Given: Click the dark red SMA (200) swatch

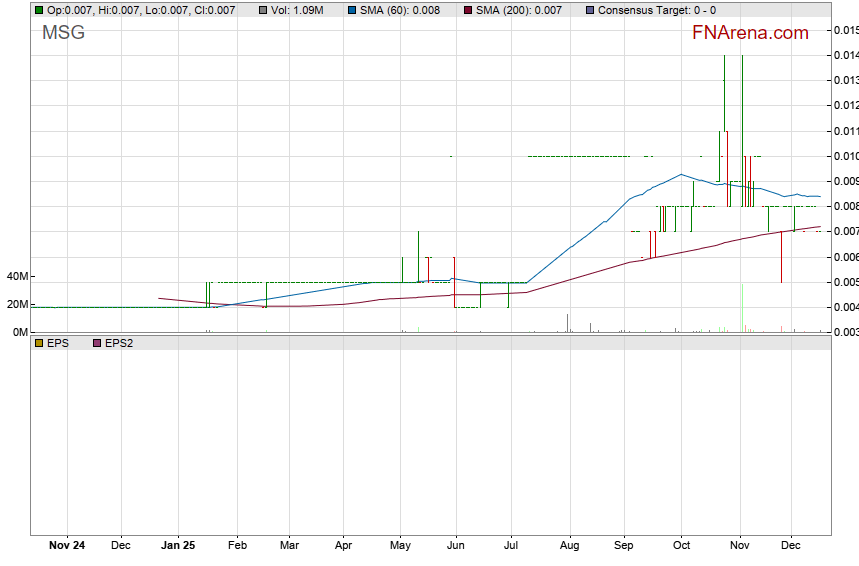Looking at the screenshot, I should point(469,10).
